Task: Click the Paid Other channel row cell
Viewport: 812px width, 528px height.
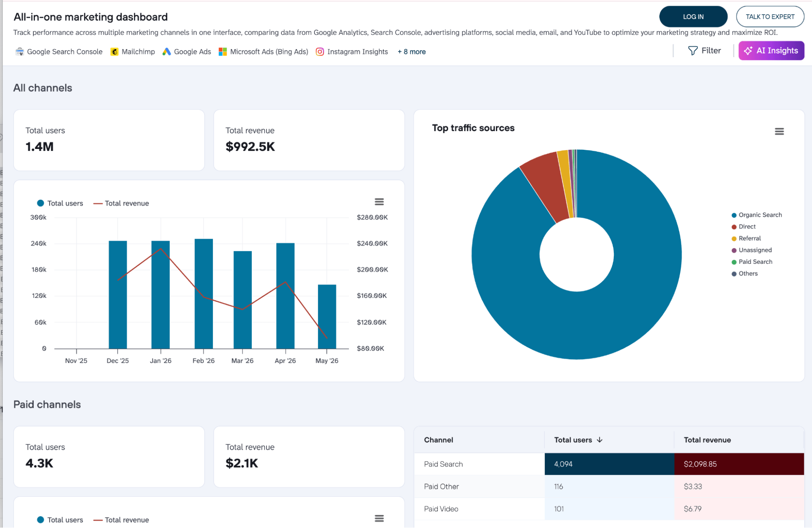Action: point(479,486)
